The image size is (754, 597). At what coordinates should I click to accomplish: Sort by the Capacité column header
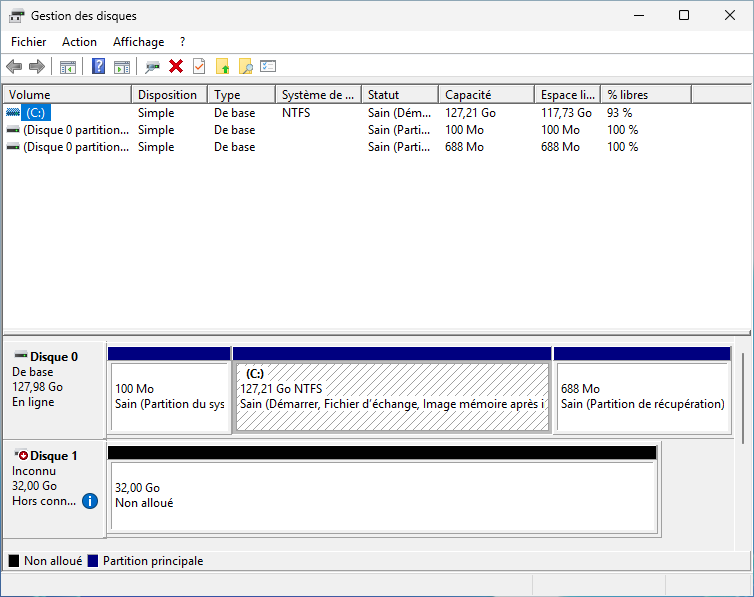tap(485, 95)
